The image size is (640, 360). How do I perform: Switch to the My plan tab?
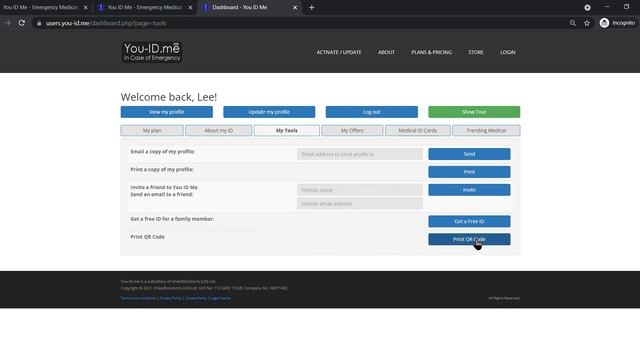tap(152, 131)
